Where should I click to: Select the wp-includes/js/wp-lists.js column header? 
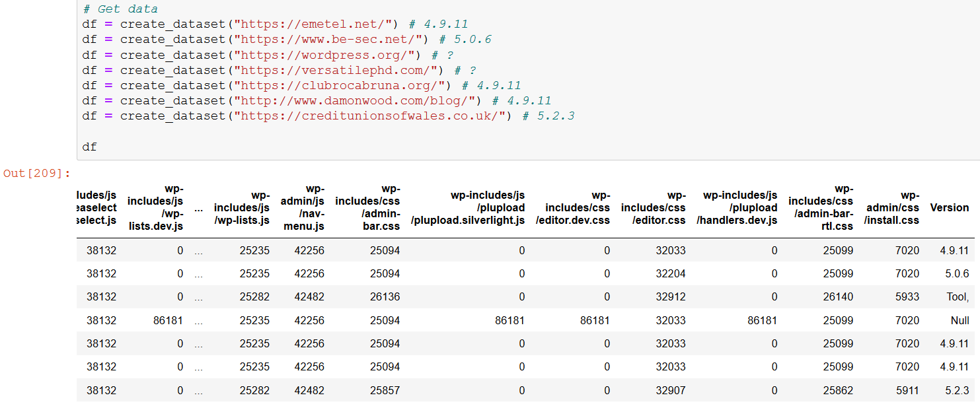click(x=241, y=207)
